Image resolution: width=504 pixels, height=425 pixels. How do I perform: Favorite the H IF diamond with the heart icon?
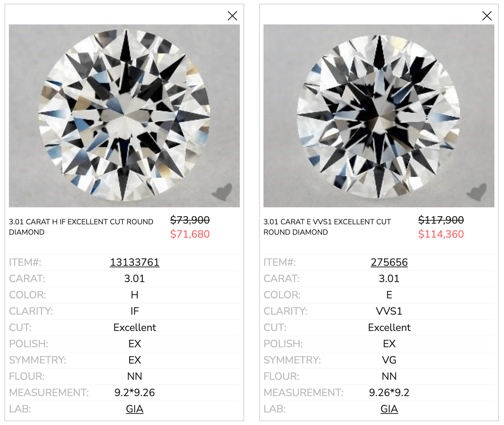coord(222,192)
